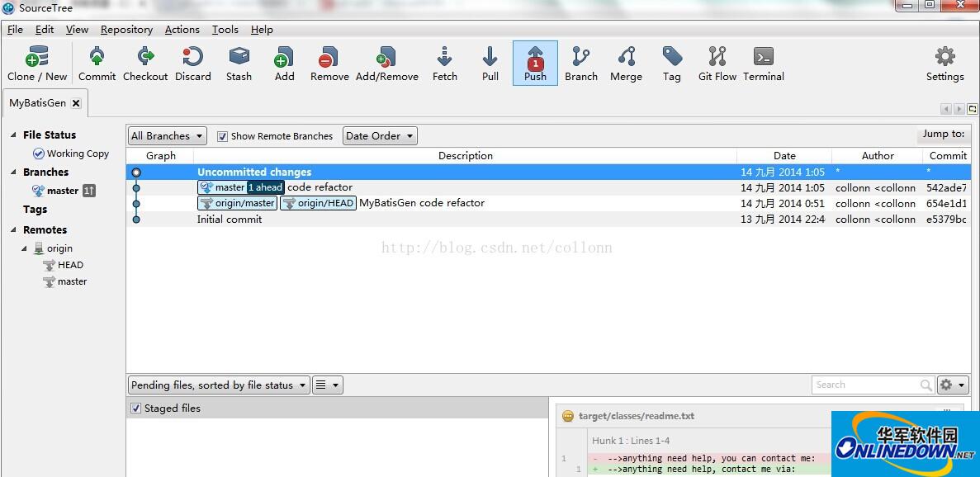Click the Graph column header
Image resolution: width=980 pixels, height=477 pixels.
[x=161, y=156]
